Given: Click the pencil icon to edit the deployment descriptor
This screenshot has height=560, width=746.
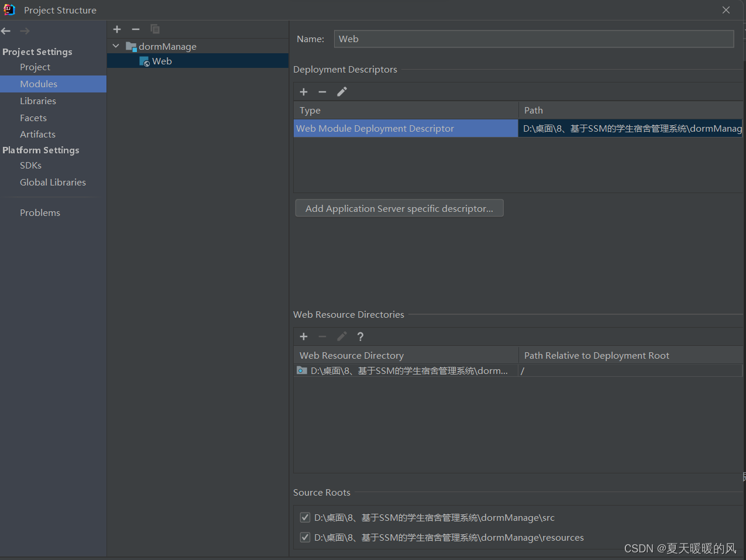Looking at the screenshot, I should (342, 92).
